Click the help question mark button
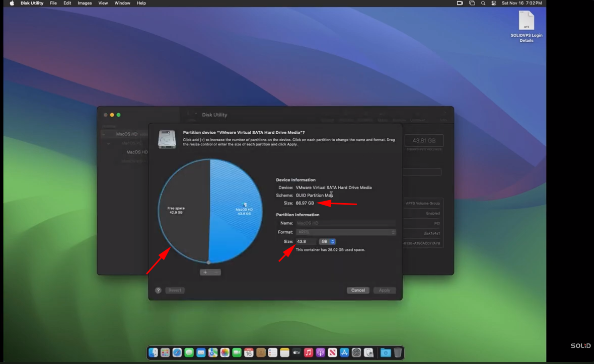The height and width of the screenshot is (364, 594). point(158,290)
